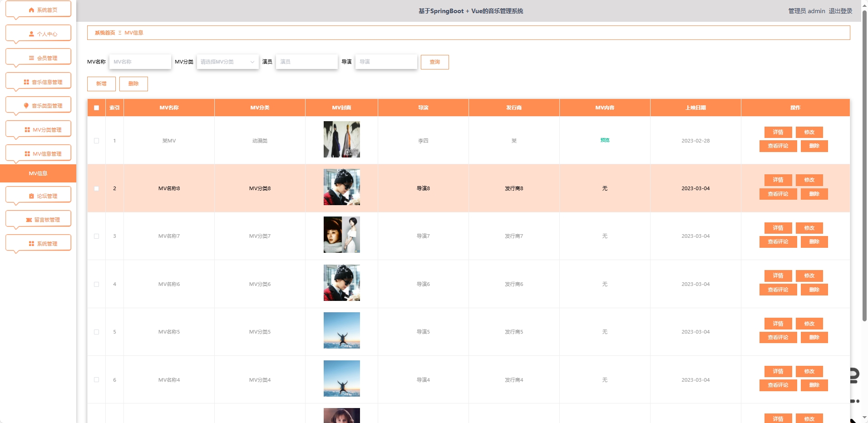Click 删除 in the MV名称6 row

(x=814, y=290)
